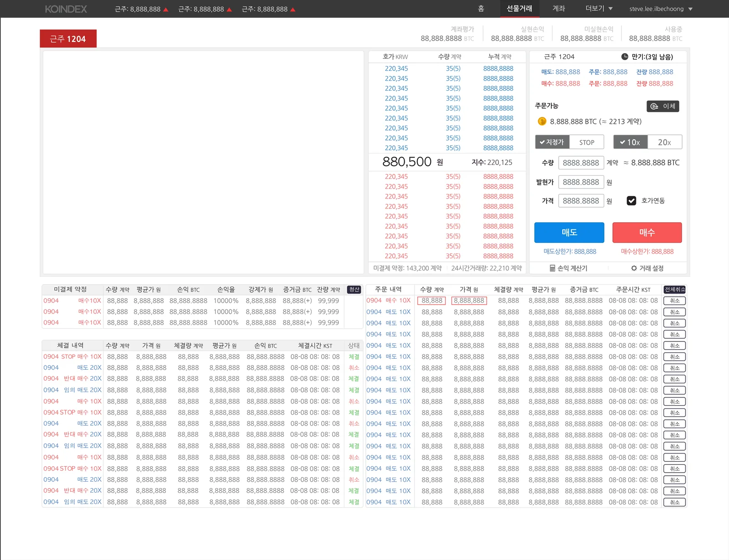Click the first 0904 매수10X position row
729x560 pixels.
click(x=202, y=300)
